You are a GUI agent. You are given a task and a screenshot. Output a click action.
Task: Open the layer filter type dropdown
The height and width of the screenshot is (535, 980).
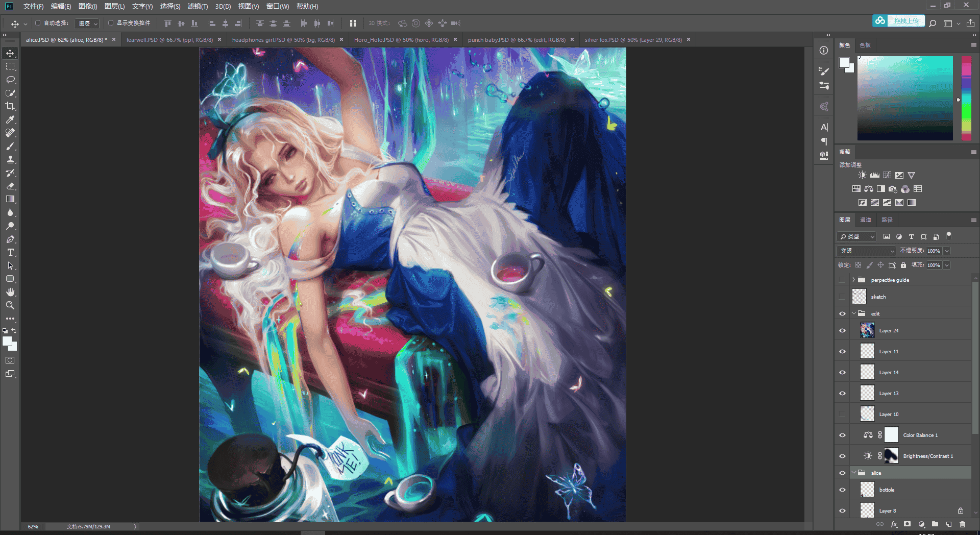click(x=856, y=236)
